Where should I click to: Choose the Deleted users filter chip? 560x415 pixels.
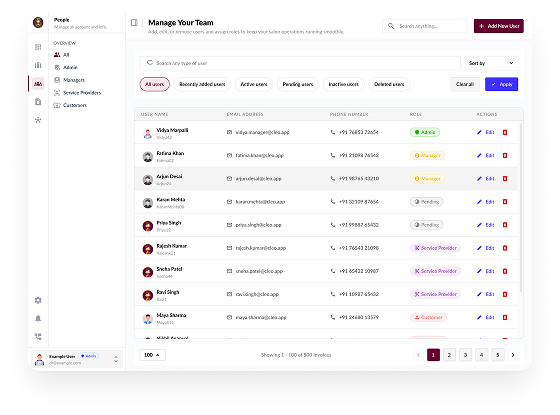[389, 84]
